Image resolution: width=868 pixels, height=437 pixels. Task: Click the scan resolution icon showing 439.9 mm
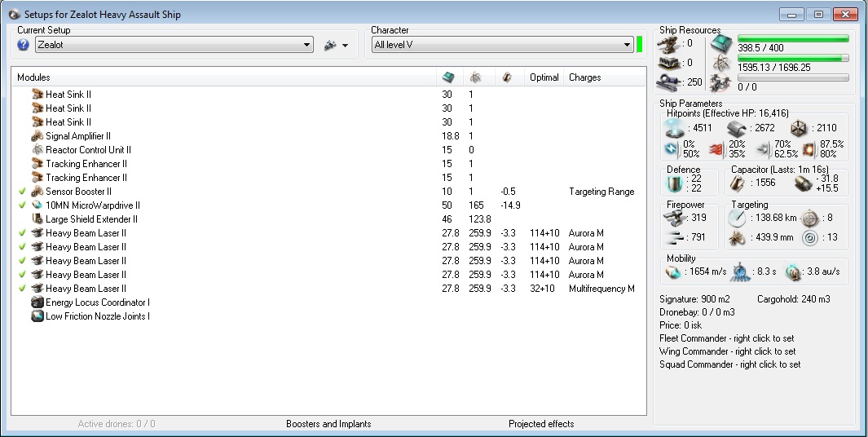click(738, 238)
